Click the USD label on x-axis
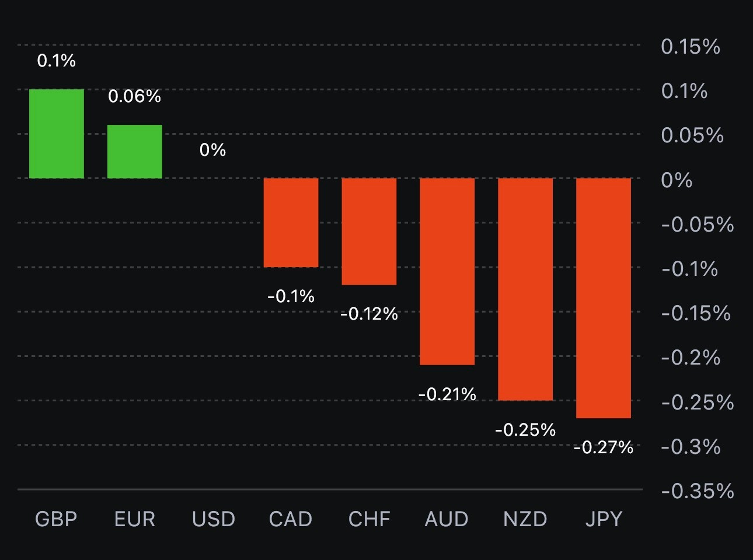 click(x=213, y=519)
